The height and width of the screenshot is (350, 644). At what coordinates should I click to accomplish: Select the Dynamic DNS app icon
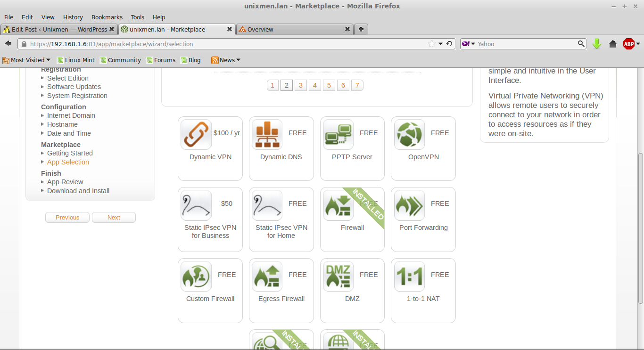[267, 134]
